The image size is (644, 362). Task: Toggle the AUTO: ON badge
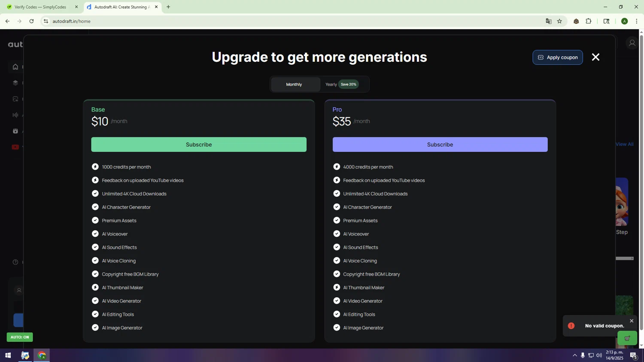[x=20, y=337]
